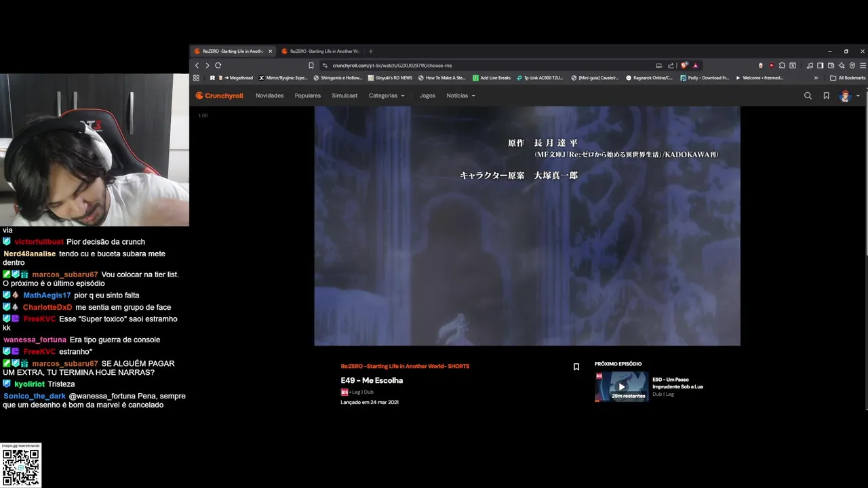Open the uBlock Origin extension icon
This screenshot has width=868, height=488.
pyautogui.click(x=771, y=65)
